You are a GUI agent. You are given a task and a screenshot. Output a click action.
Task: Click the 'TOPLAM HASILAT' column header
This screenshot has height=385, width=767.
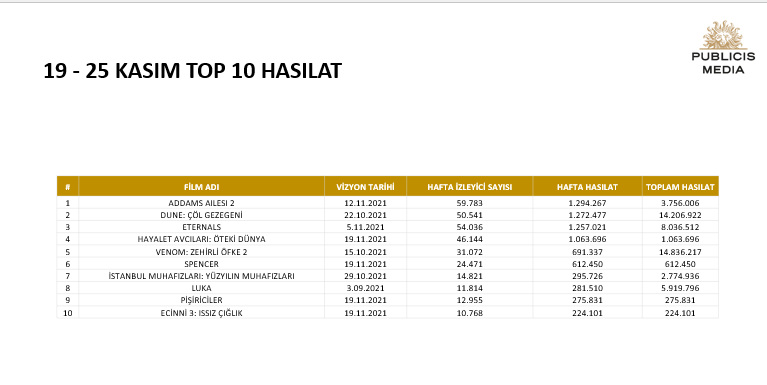click(x=680, y=187)
